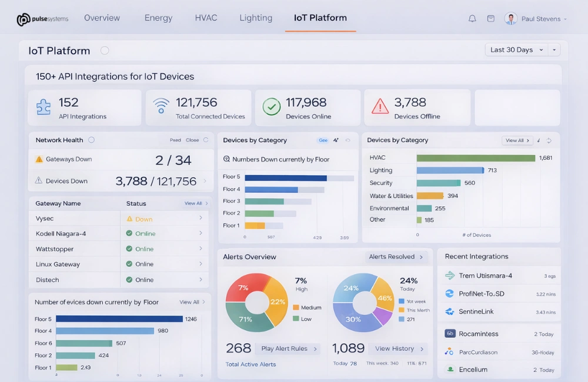Click the calendar icon in the header
This screenshot has height=382, width=588.
point(490,18)
